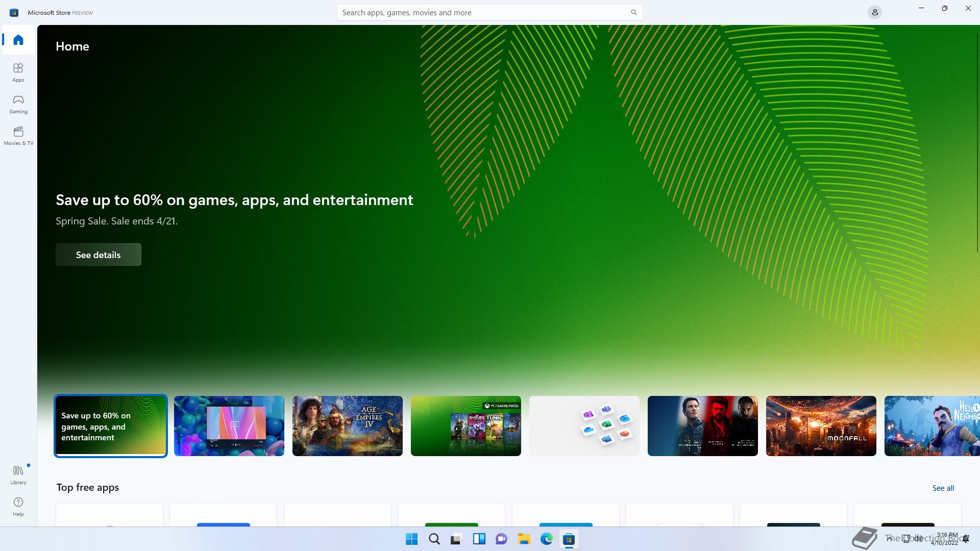This screenshot has width=980, height=551.
Task: Focus the search apps, games, movies field
Action: coord(489,12)
